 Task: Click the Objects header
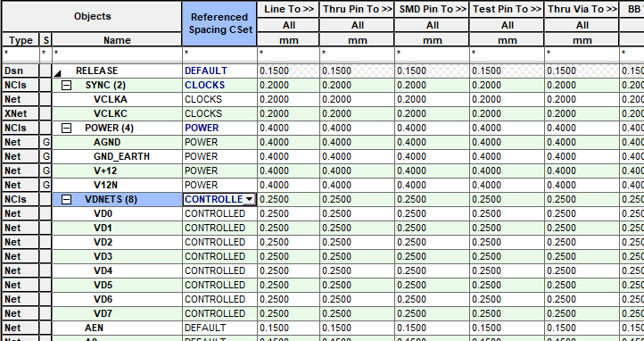92,16
